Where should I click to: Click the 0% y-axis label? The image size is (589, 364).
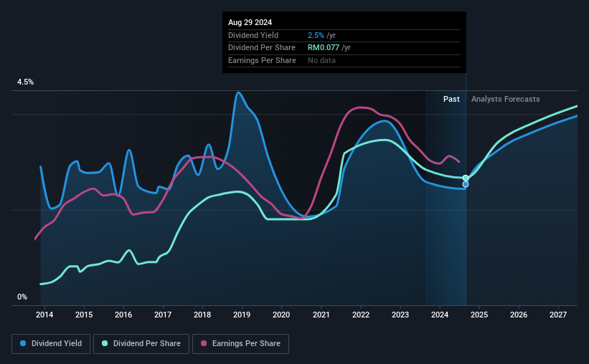pos(22,297)
